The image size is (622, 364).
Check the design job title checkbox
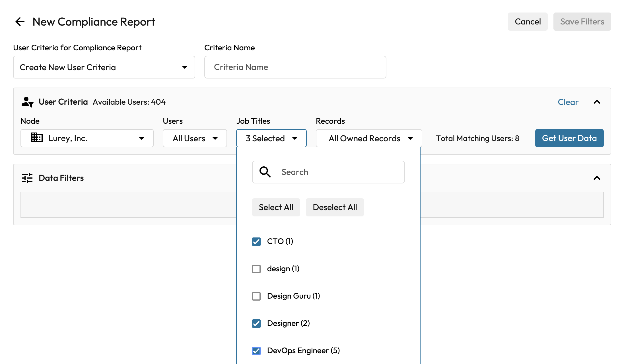click(256, 269)
